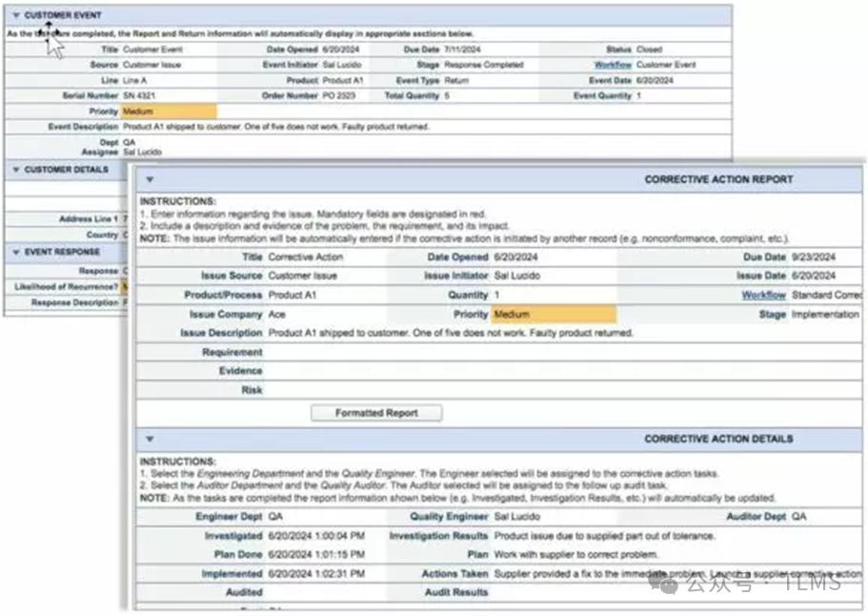Click the Issue Initiator value 'Sal Lucido'
Screen dimensions: 868x616
(x=517, y=276)
